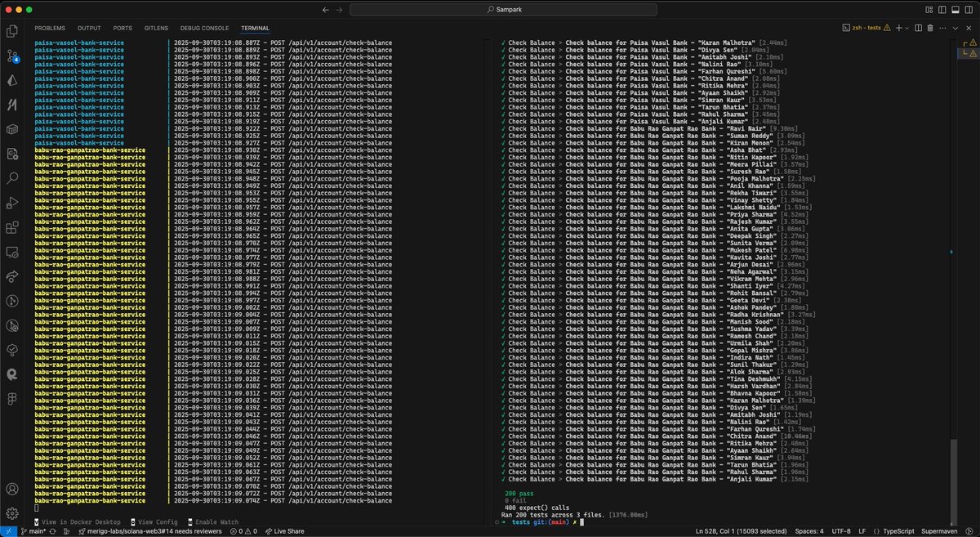Switch to the PROBLEMS tab
The width and height of the screenshot is (980, 537).
pos(50,28)
